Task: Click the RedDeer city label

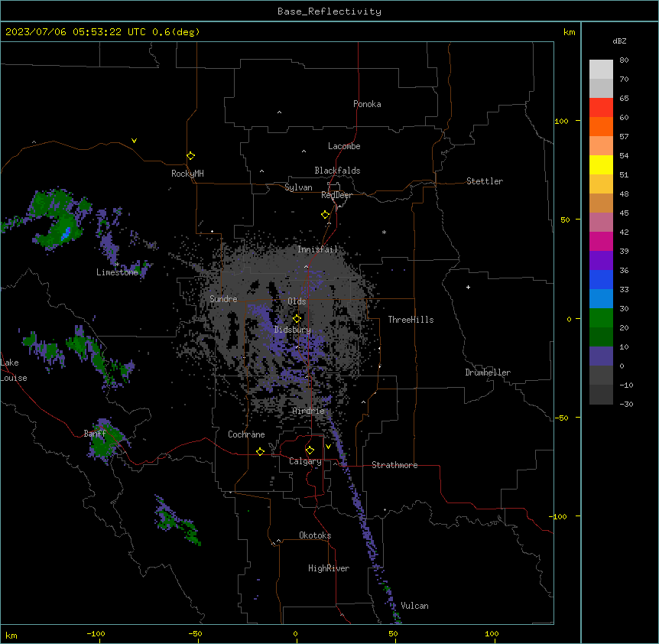Action: click(x=337, y=195)
